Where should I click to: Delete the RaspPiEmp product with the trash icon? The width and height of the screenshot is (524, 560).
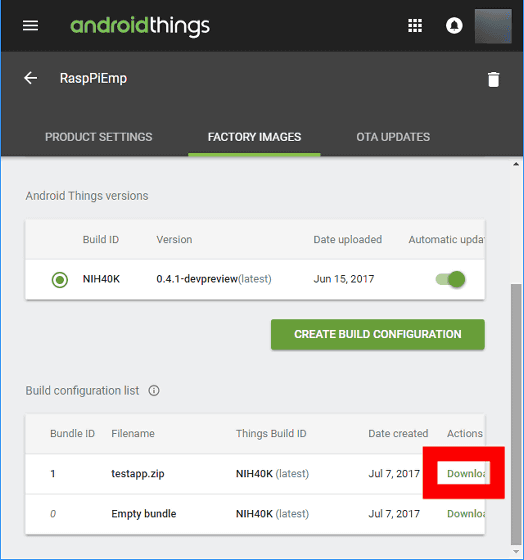coord(493,79)
